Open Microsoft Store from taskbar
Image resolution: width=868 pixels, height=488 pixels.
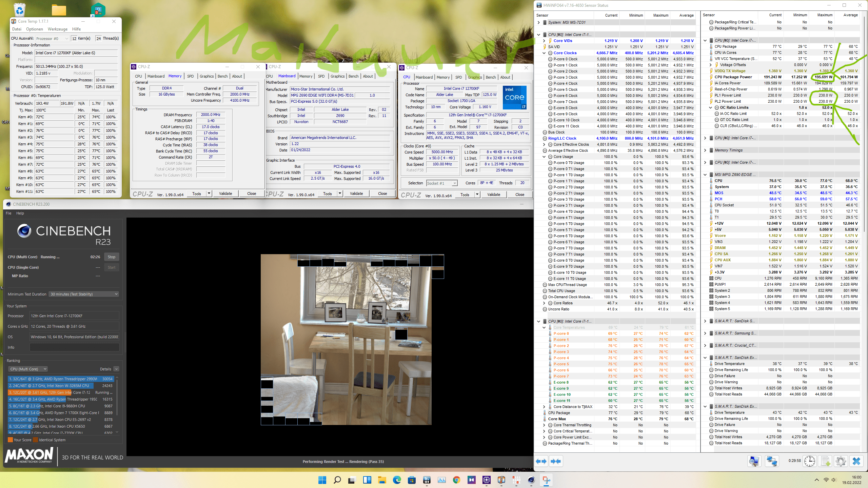[412, 480]
